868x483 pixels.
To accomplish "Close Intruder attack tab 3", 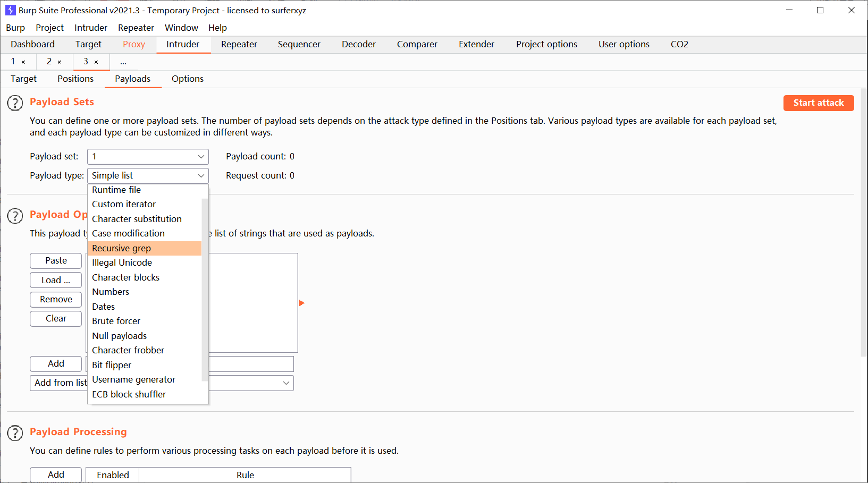I will coord(96,62).
